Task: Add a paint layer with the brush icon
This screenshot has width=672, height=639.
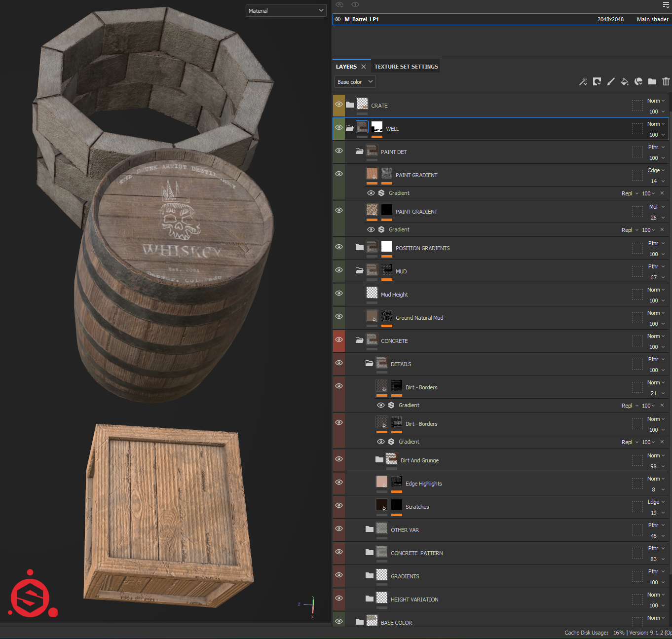Action: (x=611, y=81)
